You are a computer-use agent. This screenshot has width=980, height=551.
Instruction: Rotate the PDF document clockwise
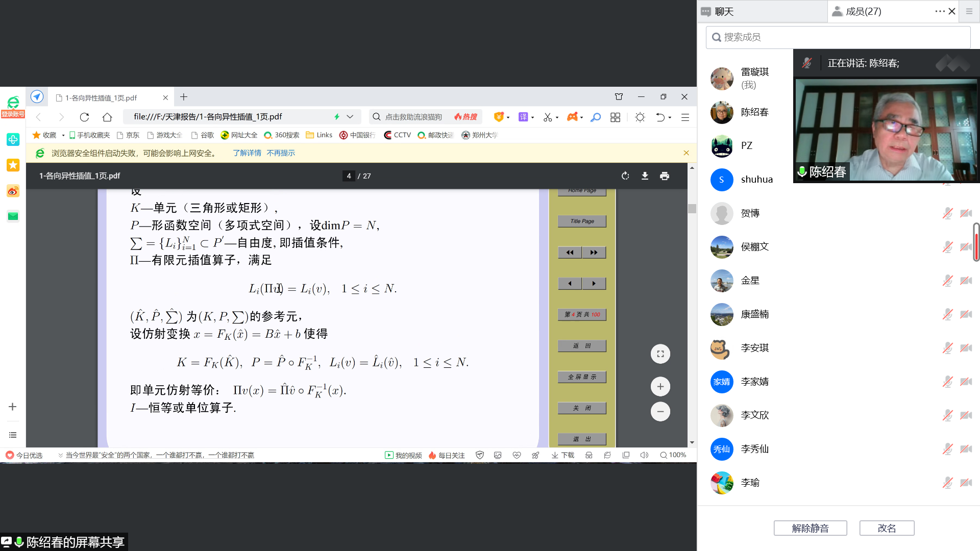coord(625,176)
